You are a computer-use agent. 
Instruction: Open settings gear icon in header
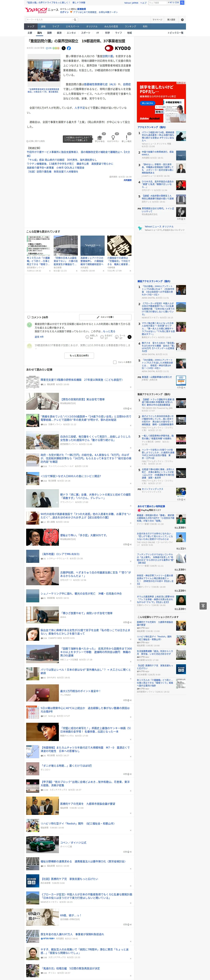point(182,19)
